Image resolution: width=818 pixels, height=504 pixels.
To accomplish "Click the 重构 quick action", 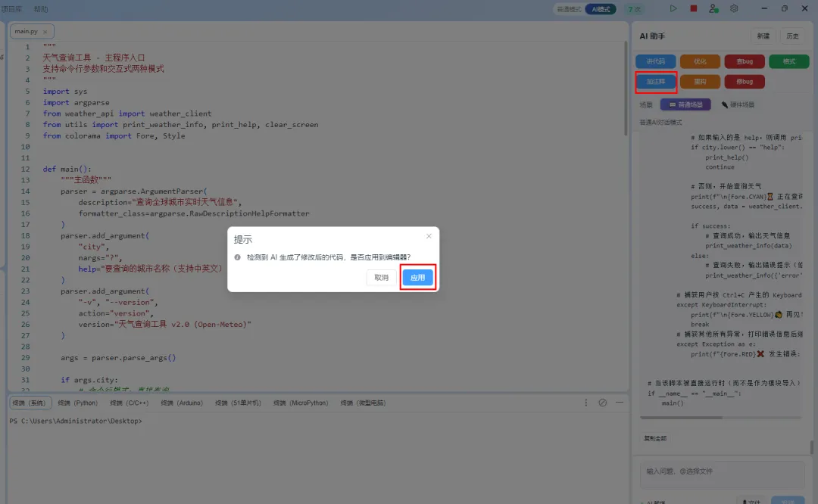I will click(x=700, y=82).
